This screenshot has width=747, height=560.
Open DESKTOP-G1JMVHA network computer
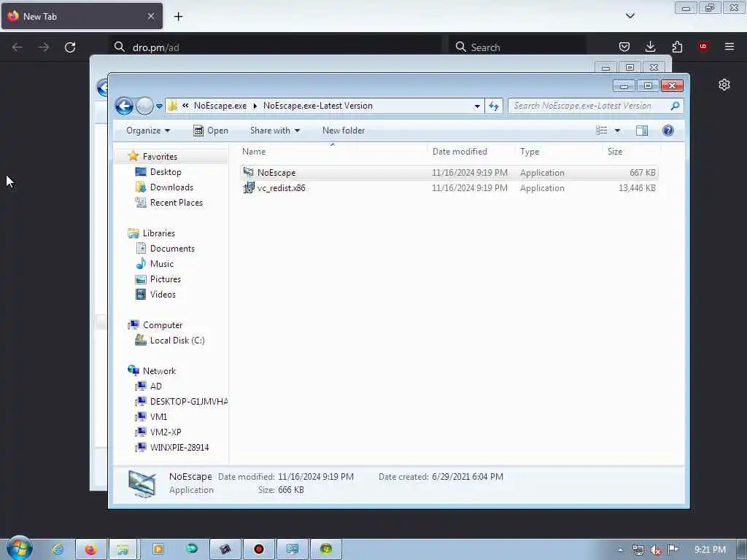tap(188, 402)
